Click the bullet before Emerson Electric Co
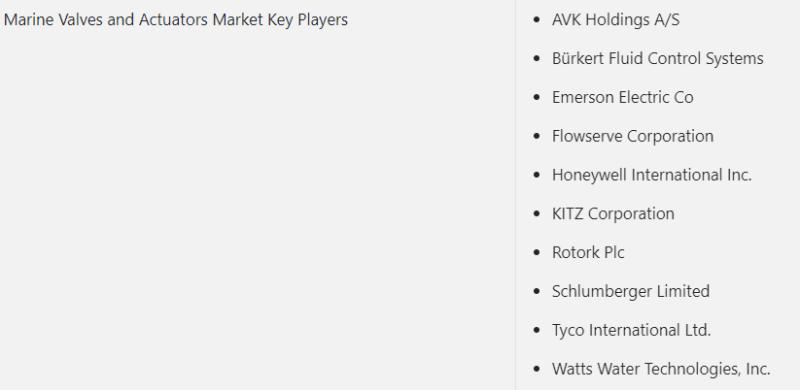Screen dimensions: 800x390 536,98
